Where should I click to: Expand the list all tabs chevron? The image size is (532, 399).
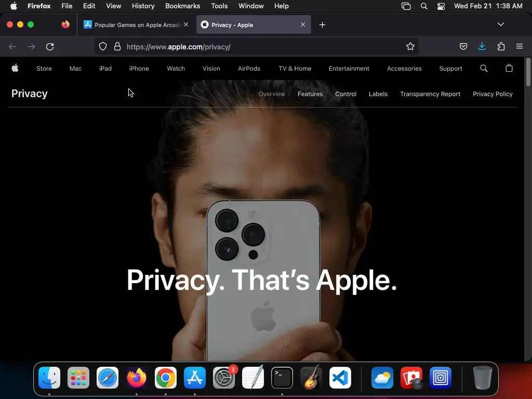(x=500, y=24)
